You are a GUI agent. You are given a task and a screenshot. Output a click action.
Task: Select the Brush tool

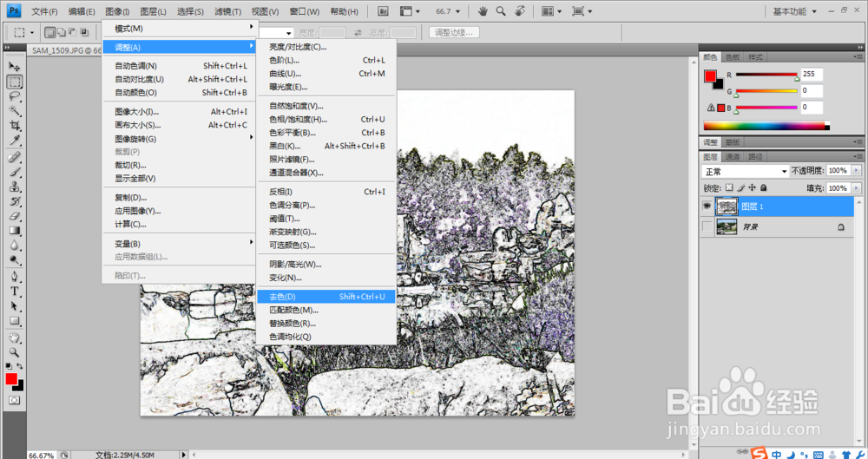point(15,172)
